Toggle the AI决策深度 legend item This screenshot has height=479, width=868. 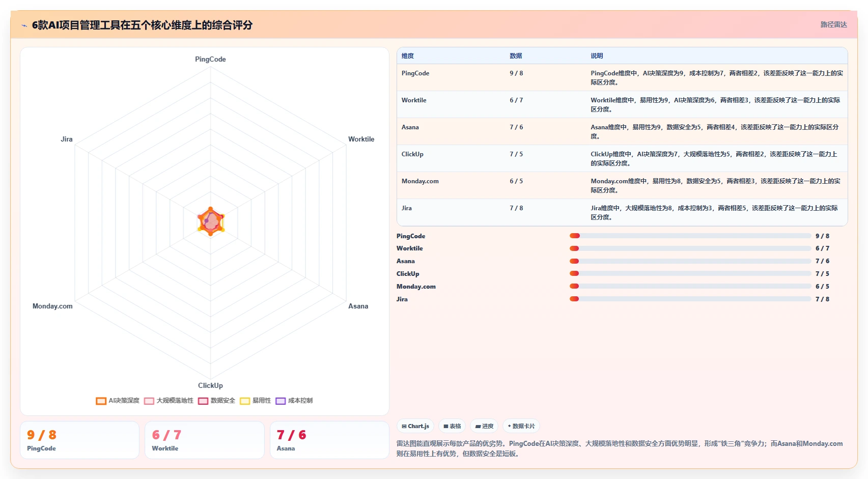[118, 401]
